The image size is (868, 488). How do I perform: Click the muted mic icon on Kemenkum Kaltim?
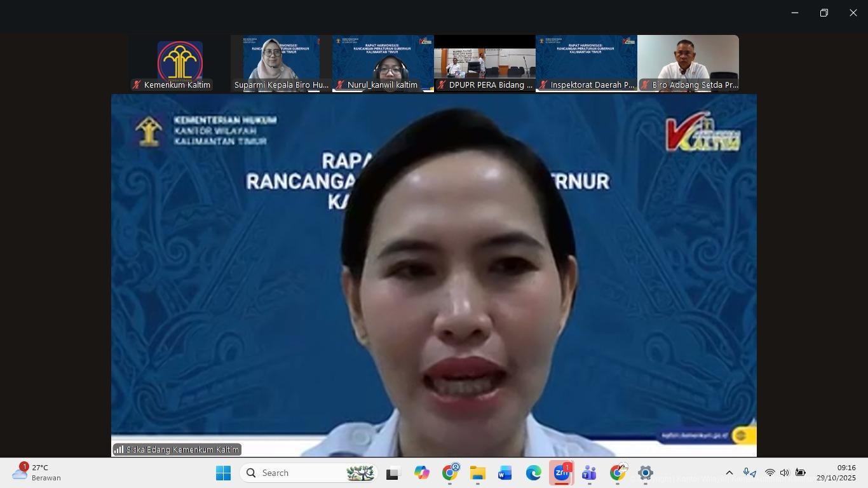137,85
